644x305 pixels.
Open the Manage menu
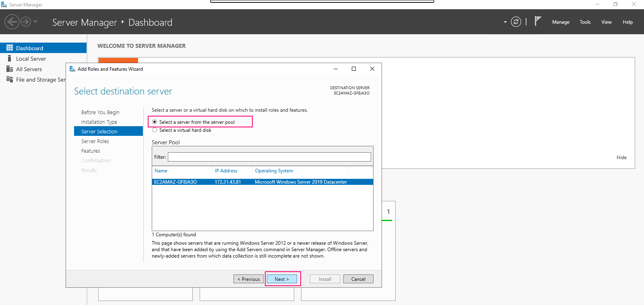561,22
